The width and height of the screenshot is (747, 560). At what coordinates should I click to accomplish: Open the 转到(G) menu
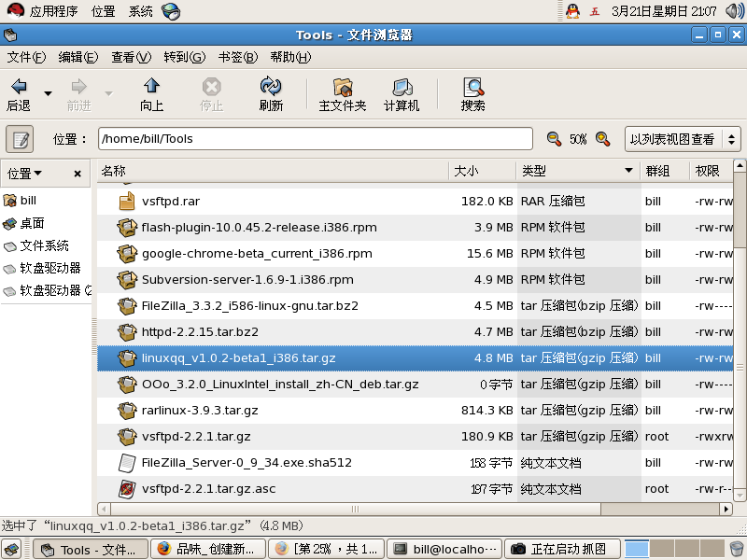pyautogui.click(x=184, y=57)
